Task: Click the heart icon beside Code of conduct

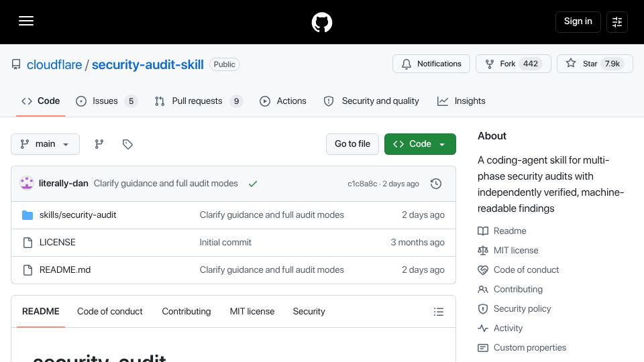Action: click(x=483, y=270)
